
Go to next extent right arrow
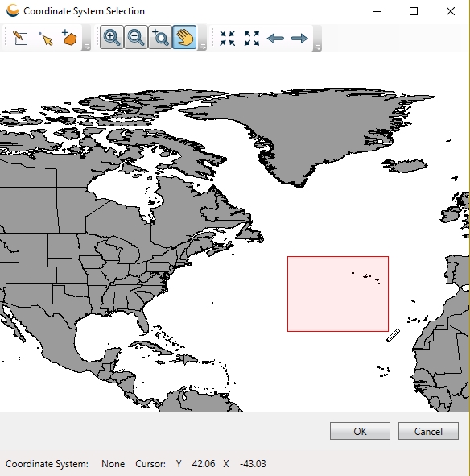pyautogui.click(x=299, y=38)
